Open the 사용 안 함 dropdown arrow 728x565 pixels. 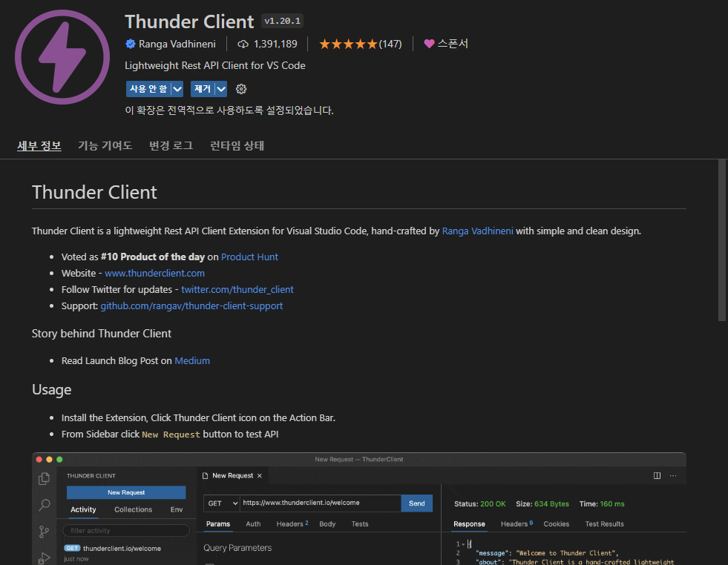175,88
